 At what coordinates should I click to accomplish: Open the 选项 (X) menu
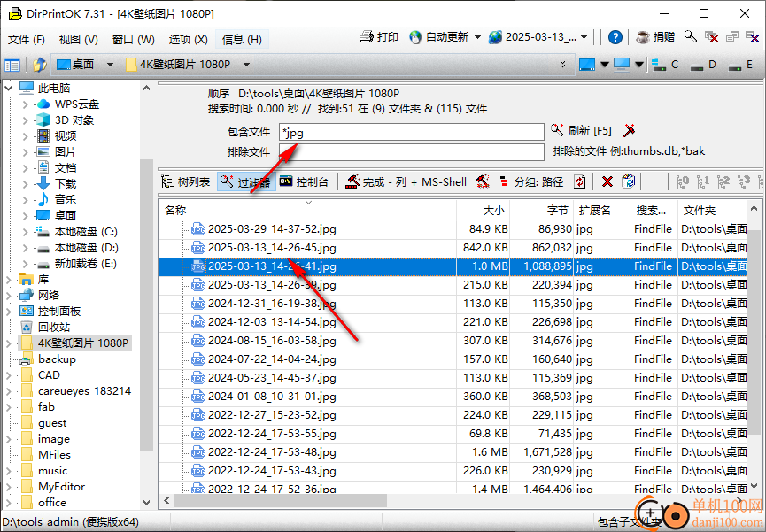point(188,40)
